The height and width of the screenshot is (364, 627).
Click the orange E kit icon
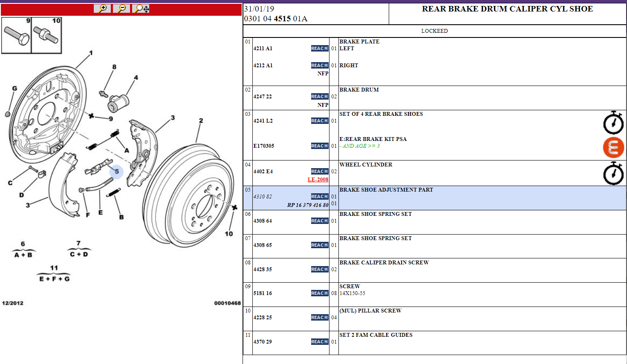613,148
